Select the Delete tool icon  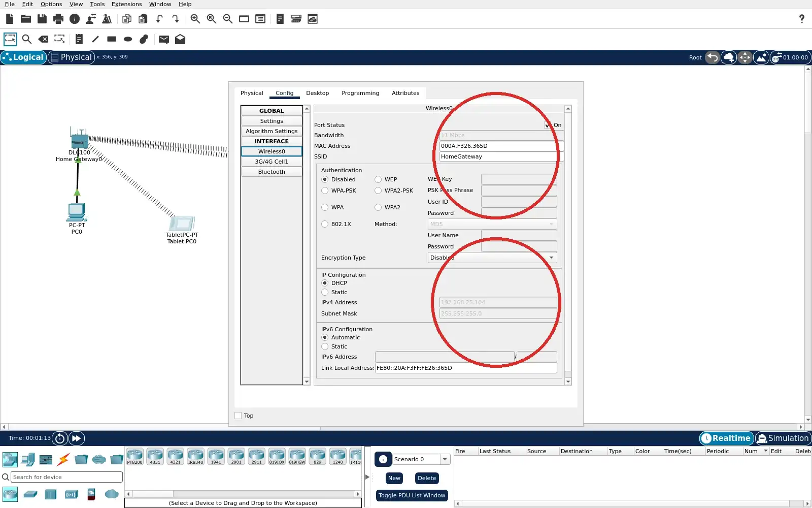point(43,39)
